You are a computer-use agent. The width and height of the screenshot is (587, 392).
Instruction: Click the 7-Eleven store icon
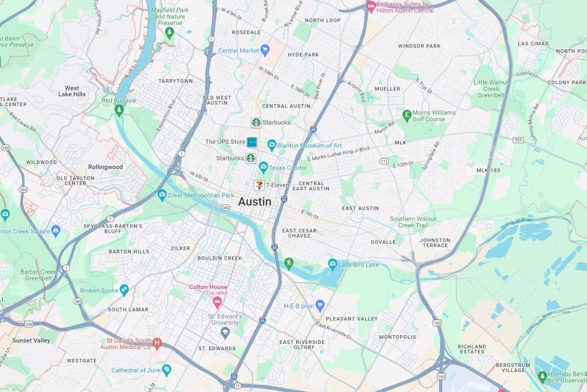click(259, 185)
